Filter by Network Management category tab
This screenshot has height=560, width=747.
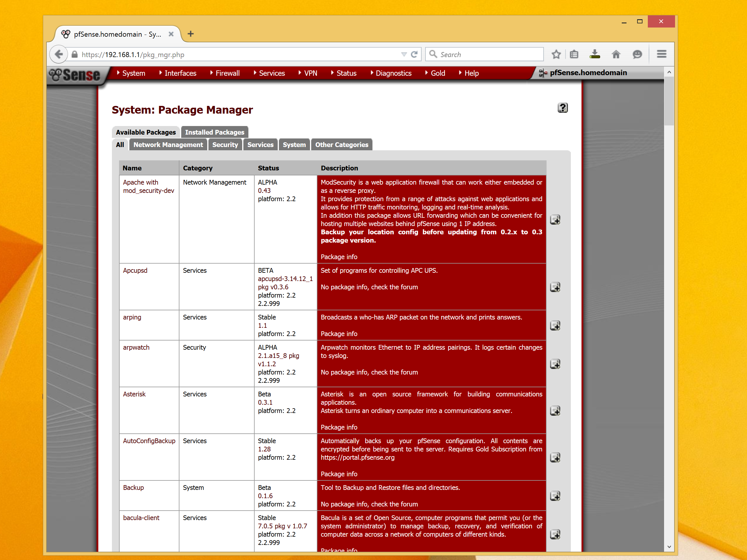pos(168,145)
